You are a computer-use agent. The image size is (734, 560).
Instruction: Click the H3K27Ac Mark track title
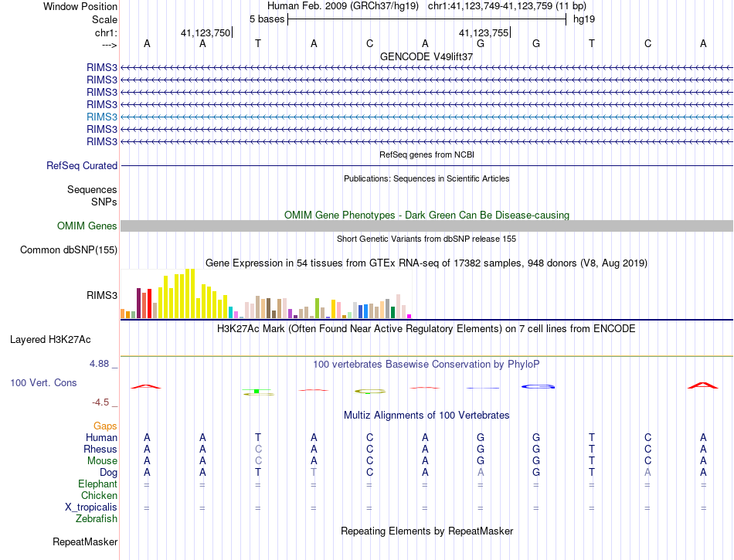(426, 328)
